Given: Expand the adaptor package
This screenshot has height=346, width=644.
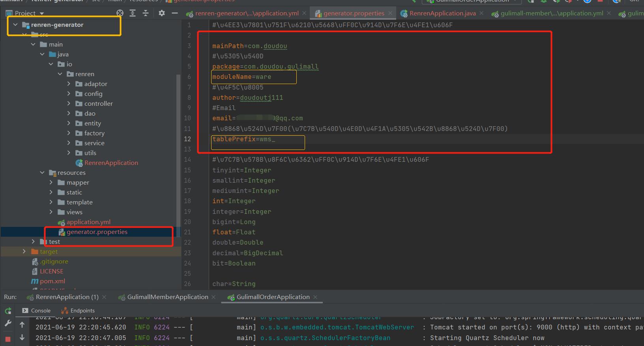Looking at the screenshot, I should 69,84.
